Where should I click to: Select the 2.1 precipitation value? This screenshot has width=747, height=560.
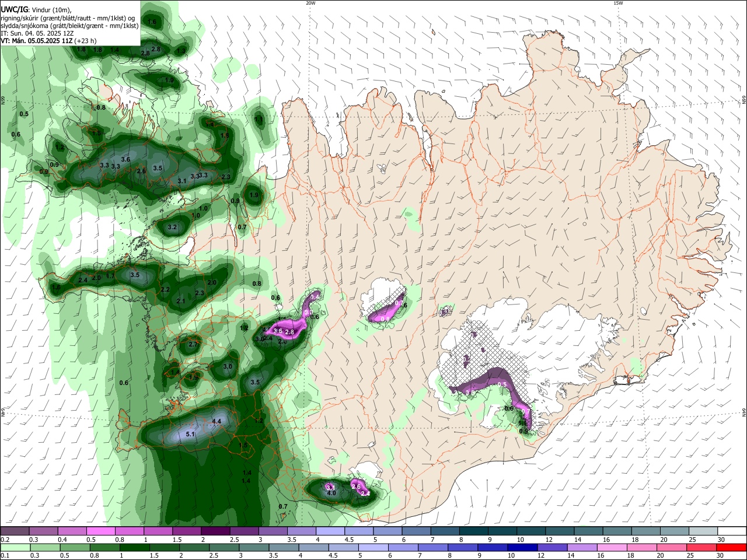point(180,302)
